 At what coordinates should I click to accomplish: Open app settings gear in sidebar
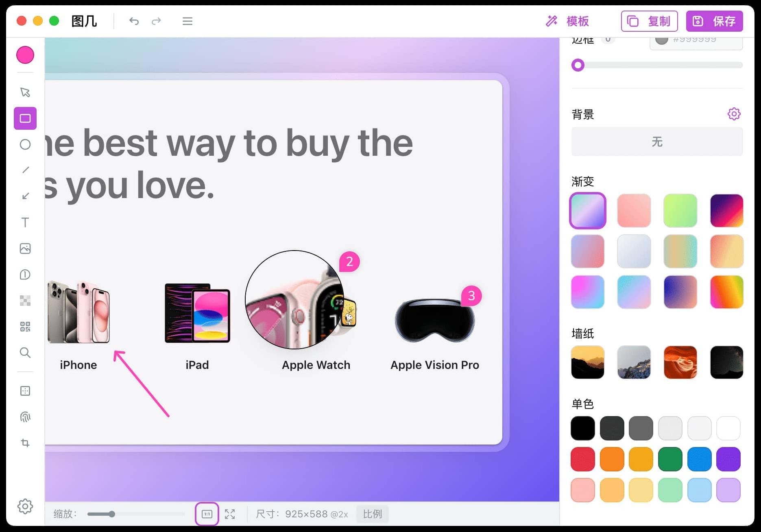25,506
